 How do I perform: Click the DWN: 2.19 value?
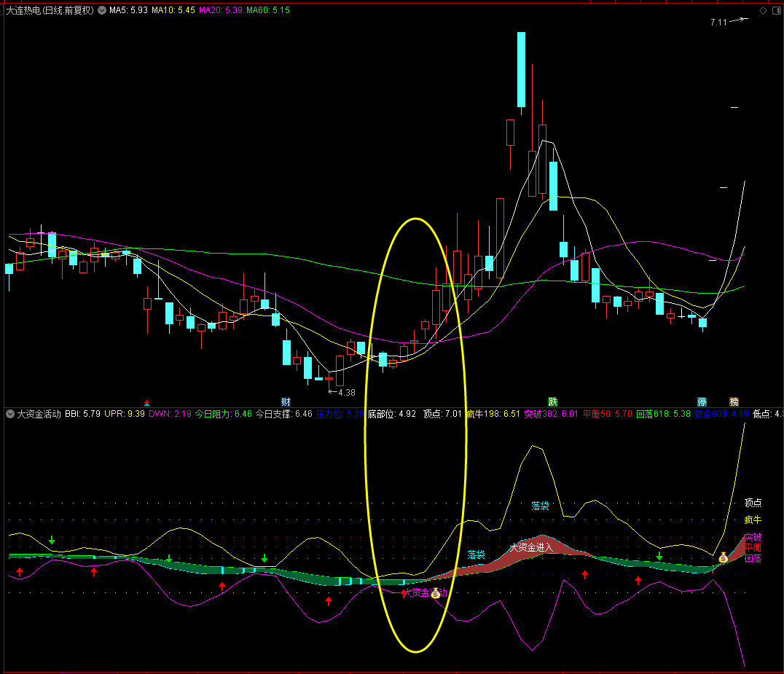tap(170, 414)
